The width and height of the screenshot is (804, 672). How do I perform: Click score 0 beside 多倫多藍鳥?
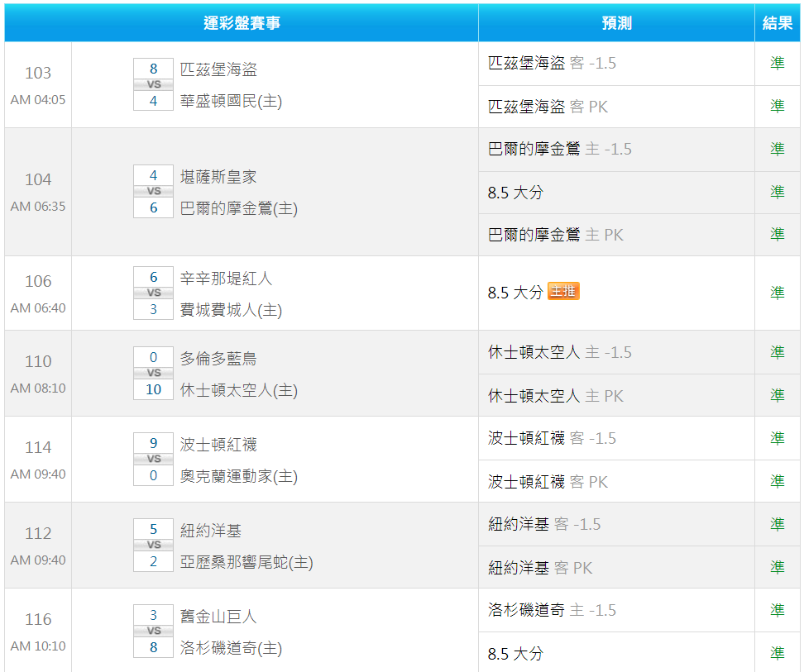point(153,357)
